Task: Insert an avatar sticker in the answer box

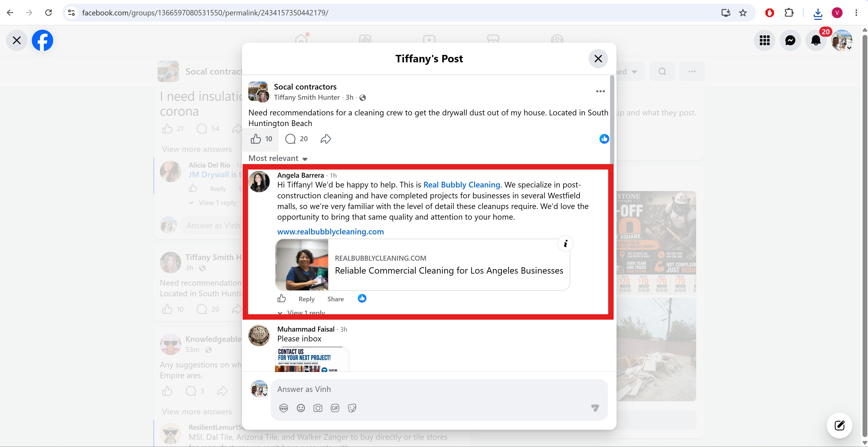Action: click(x=284, y=408)
